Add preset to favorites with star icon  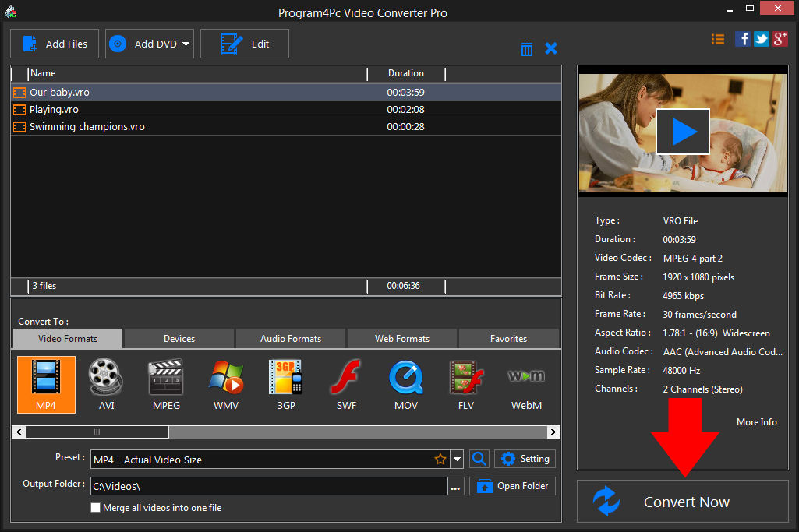(440, 460)
